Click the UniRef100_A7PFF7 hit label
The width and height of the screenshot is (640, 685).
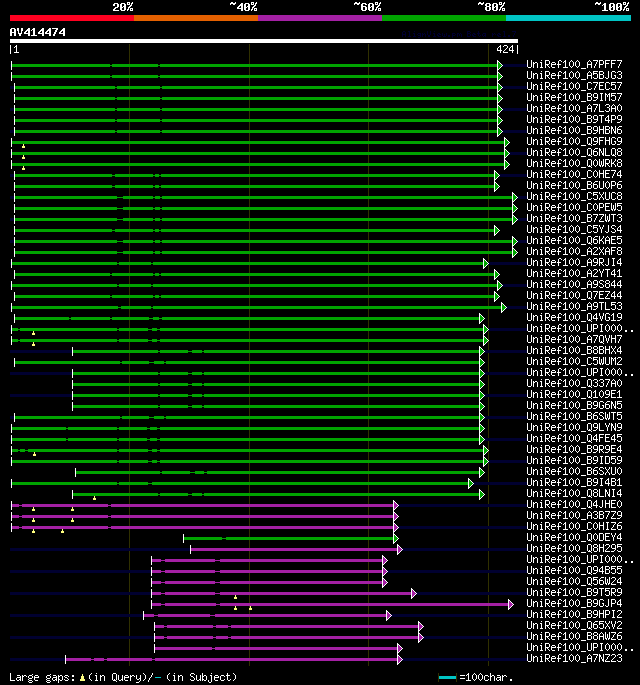(x=574, y=64)
